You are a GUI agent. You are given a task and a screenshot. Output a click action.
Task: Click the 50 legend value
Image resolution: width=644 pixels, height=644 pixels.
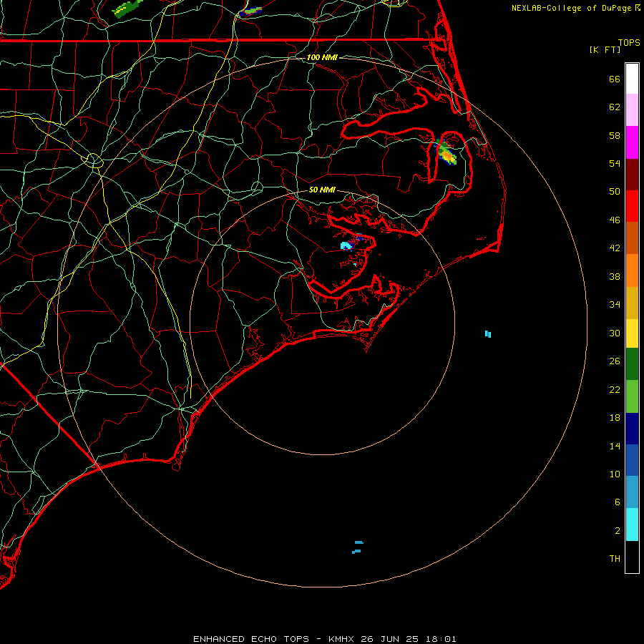pyautogui.click(x=615, y=191)
